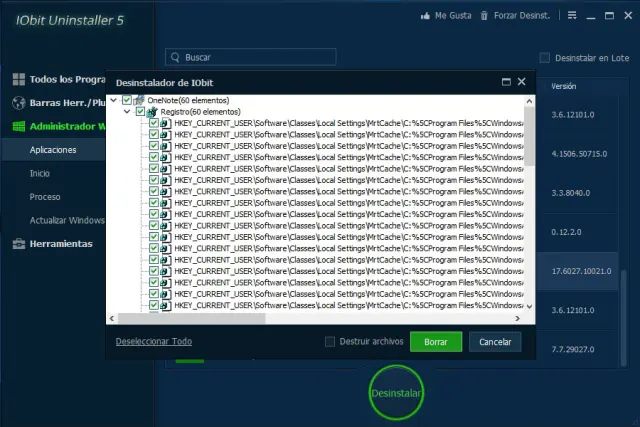Select Actualizar Windows in the sidebar
Screen dimensions: 640x427
click(67, 220)
